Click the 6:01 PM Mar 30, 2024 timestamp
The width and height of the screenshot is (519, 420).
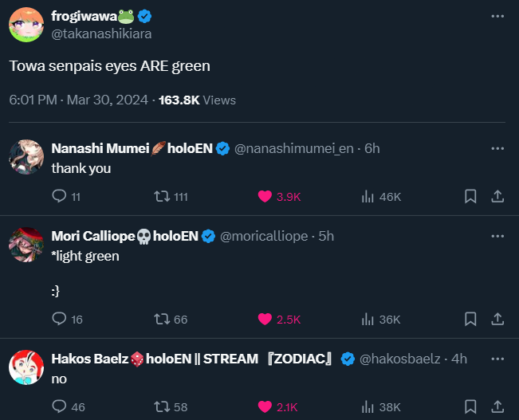(78, 100)
